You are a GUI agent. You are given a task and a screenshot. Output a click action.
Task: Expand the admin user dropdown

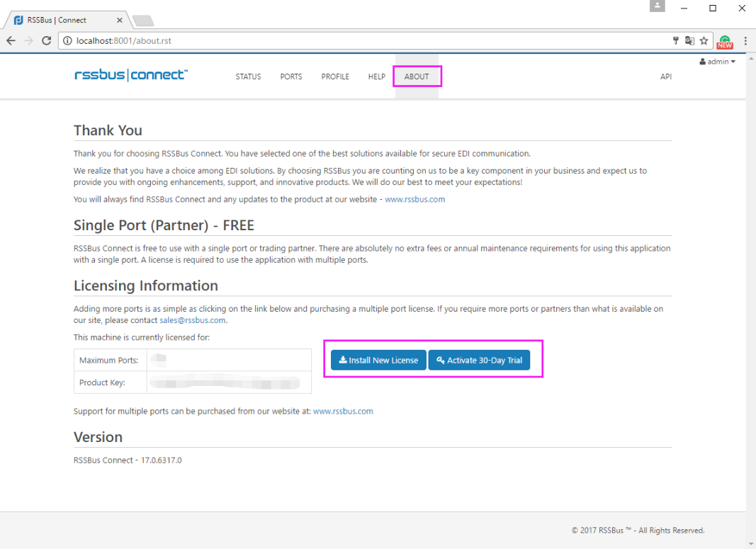click(x=718, y=62)
